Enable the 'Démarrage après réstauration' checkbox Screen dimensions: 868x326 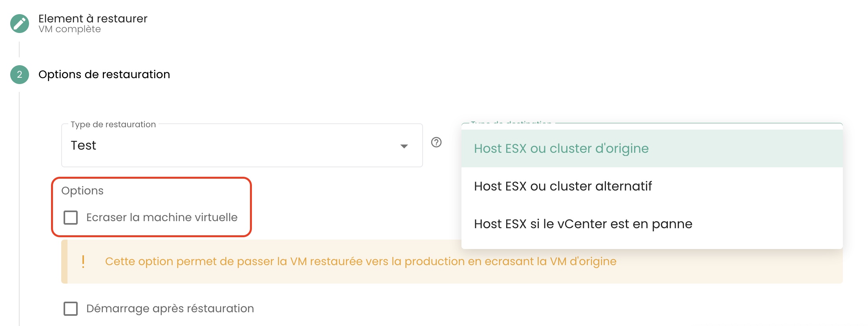tap(71, 309)
